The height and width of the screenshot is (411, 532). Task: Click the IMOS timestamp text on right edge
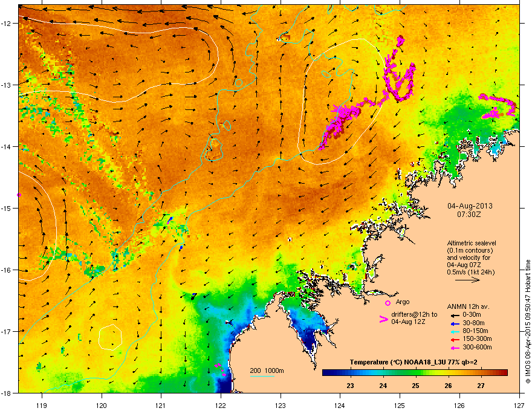pyautogui.click(x=528, y=321)
